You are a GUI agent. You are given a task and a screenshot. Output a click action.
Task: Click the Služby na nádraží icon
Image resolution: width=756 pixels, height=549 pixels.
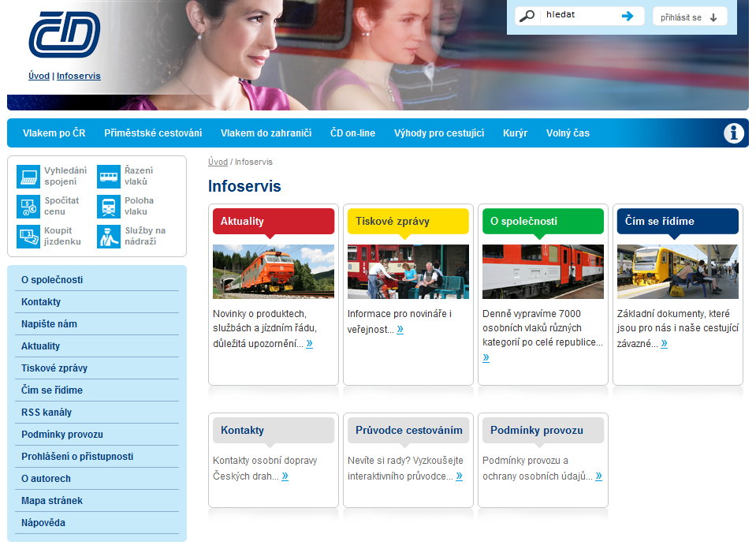click(x=109, y=237)
